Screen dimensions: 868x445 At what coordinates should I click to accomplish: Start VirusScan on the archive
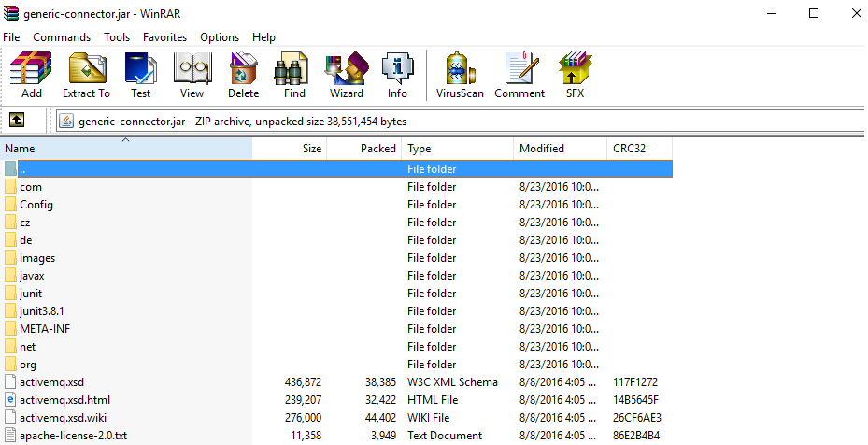click(x=460, y=75)
